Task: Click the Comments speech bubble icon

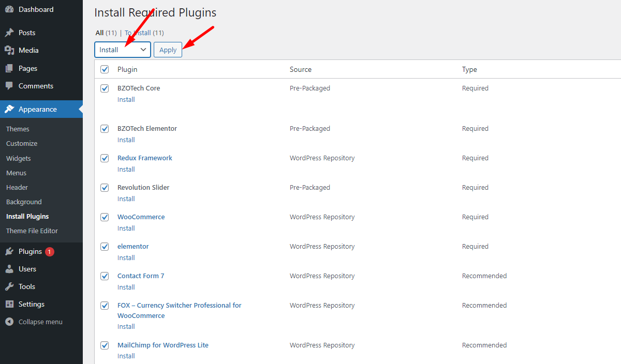Action: [9, 86]
